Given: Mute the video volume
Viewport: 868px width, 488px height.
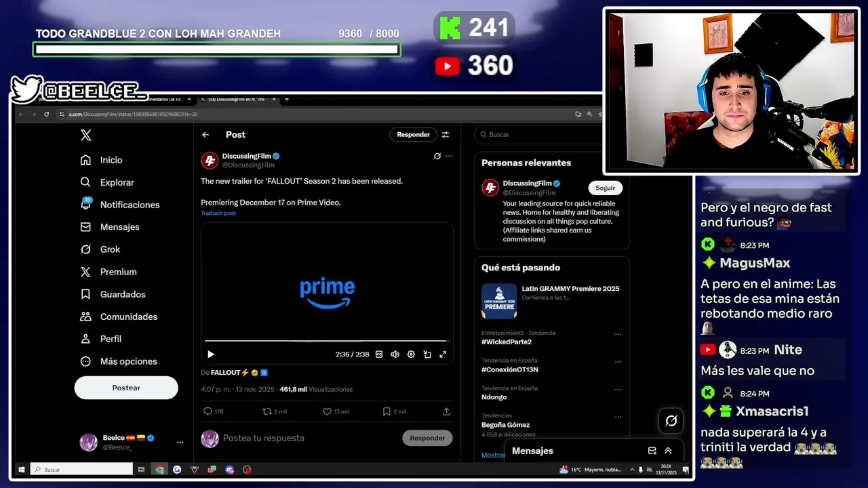Looking at the screenshot, I should tap(395, 354).
